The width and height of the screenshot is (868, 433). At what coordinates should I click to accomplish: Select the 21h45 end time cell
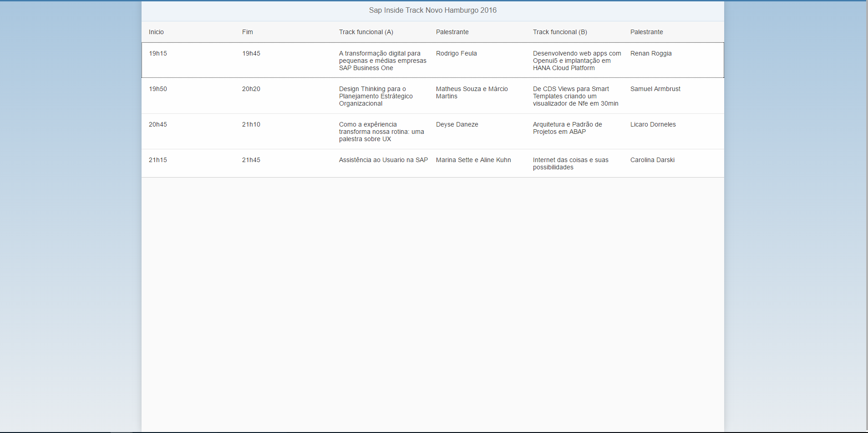pyautogui.click(x=251, y=160)
